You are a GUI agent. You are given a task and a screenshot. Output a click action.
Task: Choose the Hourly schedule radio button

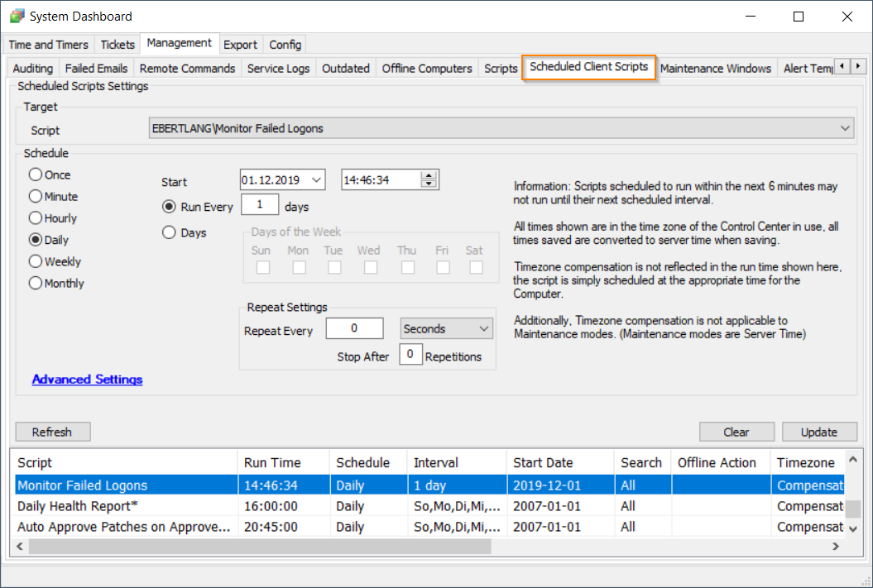click(x=36, y=218)
